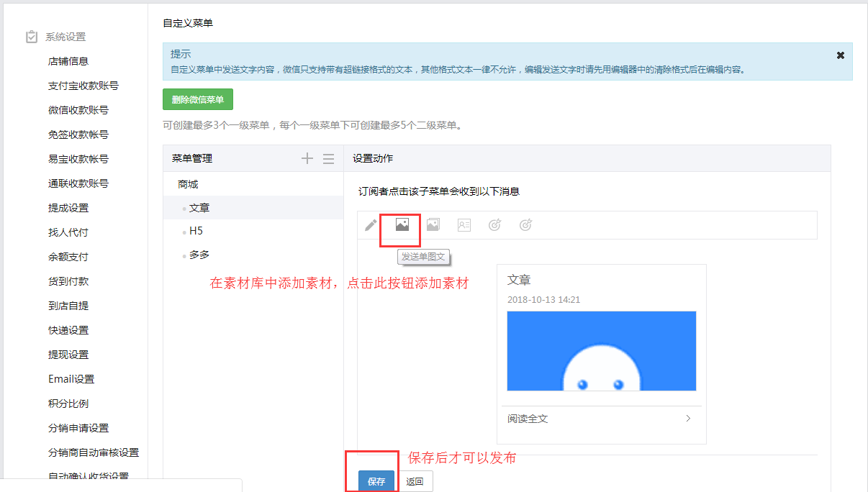Click the first target icon in toolbar
Viewport: 868px width, 492px height.
(x=494, y=225)
